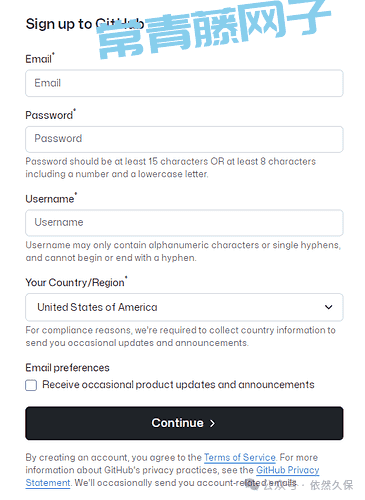Open the Terms of Service link
The height and width of the screenshot is (500, 365).
240,457
